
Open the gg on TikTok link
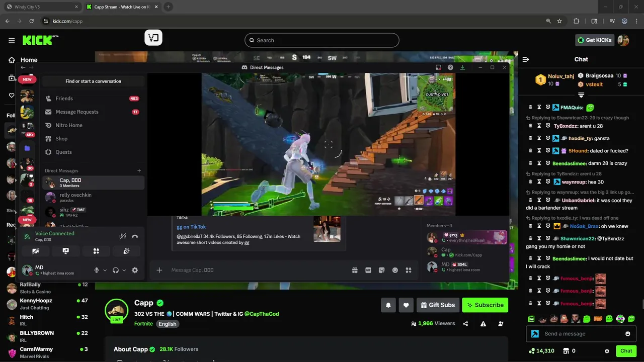tap(191, 227)
